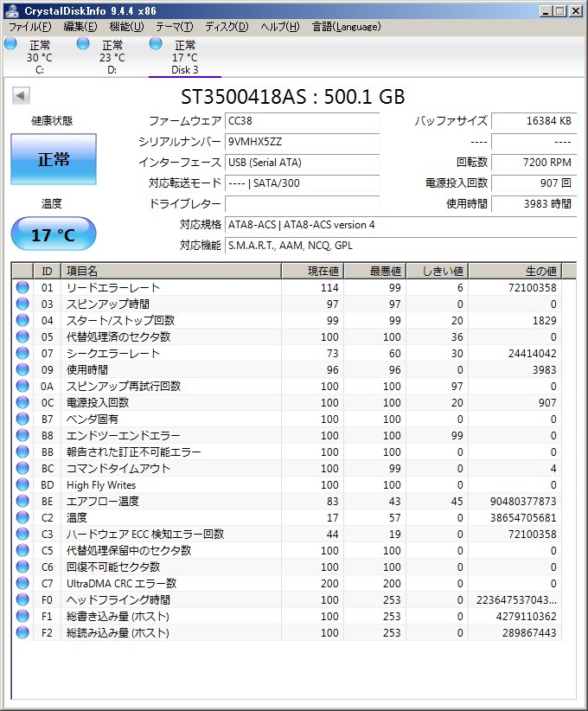Click the disk title ST3500418AS : 500.1 GB
This screenshot has width=588, height=711.
coord(293,97)
